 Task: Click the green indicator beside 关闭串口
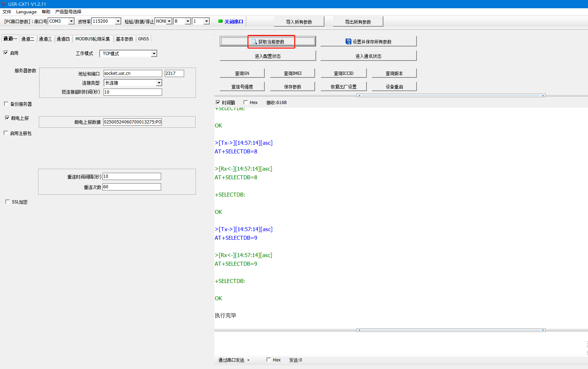click(220, 21)
